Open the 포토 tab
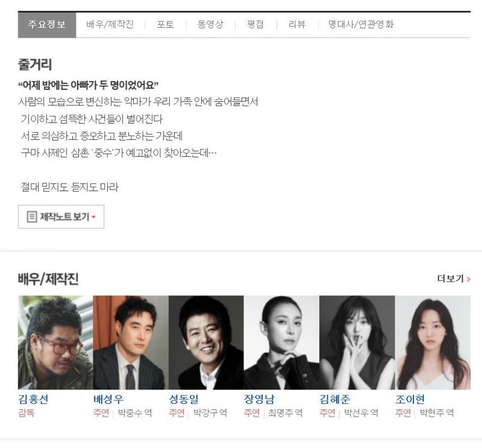The height and width of the screenshot is (448, 482). click(x=165, y=25)
